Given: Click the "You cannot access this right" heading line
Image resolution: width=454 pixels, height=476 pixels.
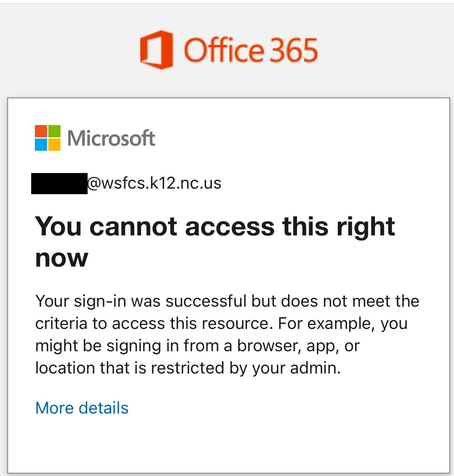Looking at the screenshot, I should [215, 226].
